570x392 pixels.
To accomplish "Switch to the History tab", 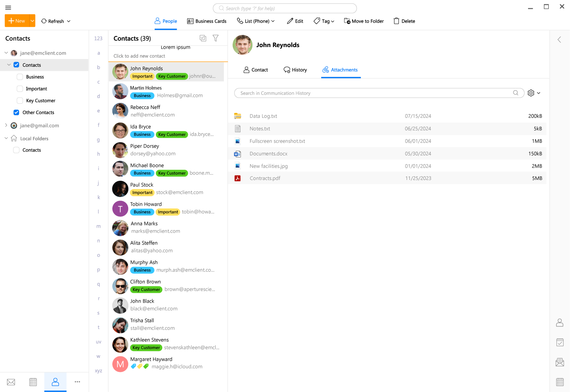I will tap(295, 70).
